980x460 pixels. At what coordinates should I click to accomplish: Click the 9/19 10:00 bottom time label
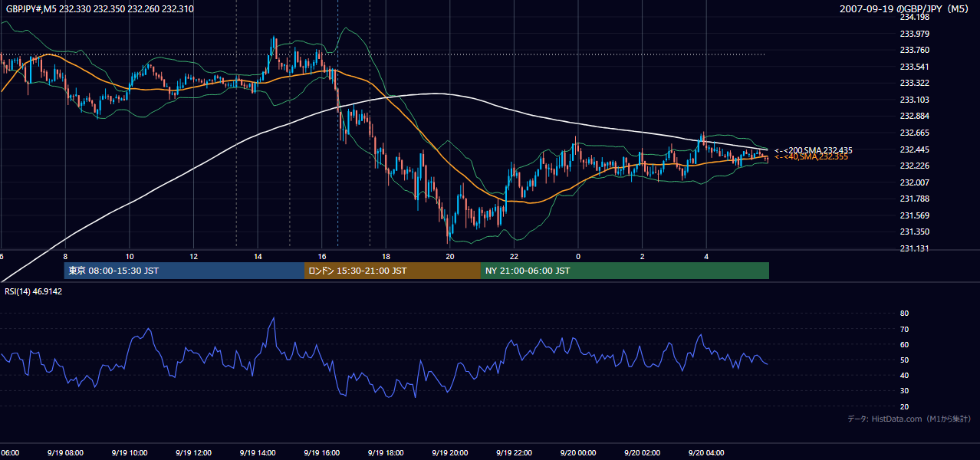(x=130, y=452)
